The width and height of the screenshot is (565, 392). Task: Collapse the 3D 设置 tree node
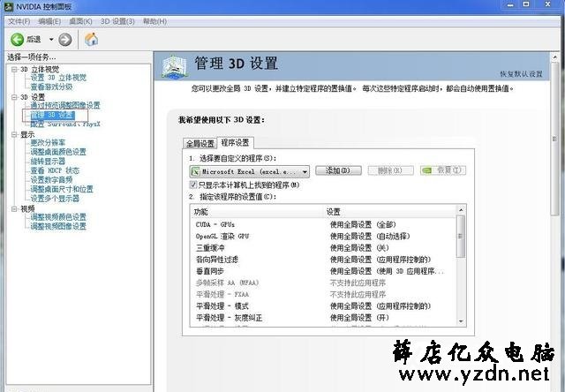pos(14,97)
